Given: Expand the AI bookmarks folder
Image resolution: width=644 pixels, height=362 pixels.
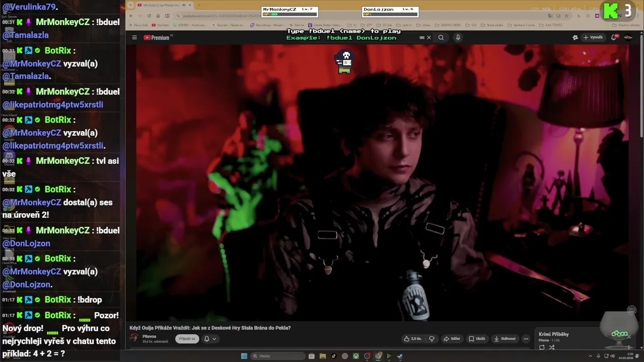Looking at the screenshot, I should 352,25.
